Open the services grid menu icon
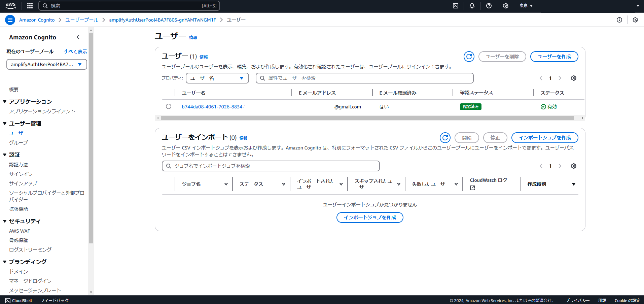The width and height of the screenshot is (644, 304). point(30,6)
